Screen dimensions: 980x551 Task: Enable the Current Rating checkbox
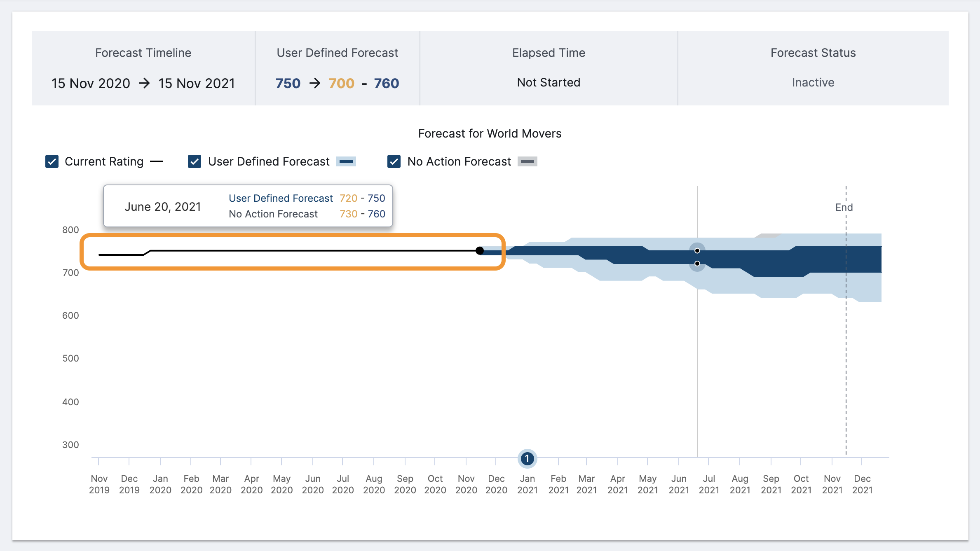click(52, 161)
